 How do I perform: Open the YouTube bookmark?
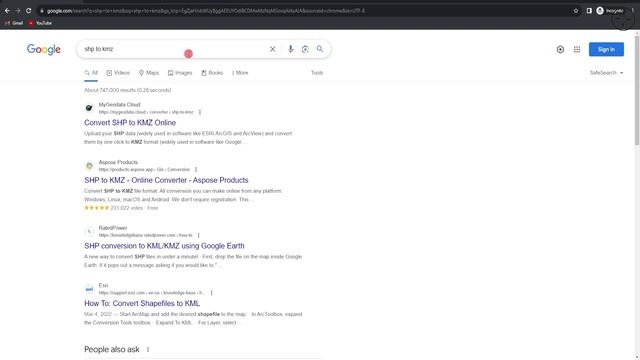pos(40,23)
